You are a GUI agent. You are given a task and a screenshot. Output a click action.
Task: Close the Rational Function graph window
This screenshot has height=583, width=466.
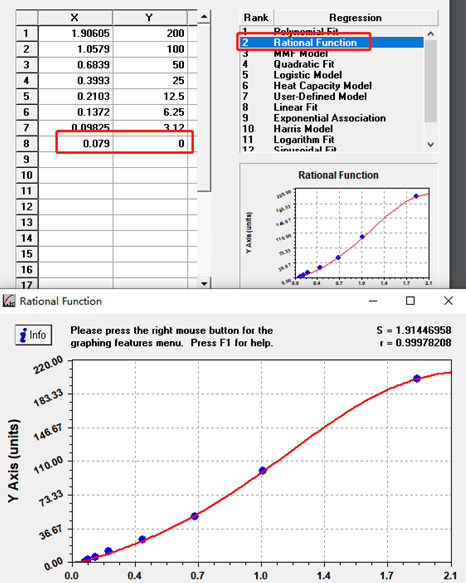tap(448, 300)
